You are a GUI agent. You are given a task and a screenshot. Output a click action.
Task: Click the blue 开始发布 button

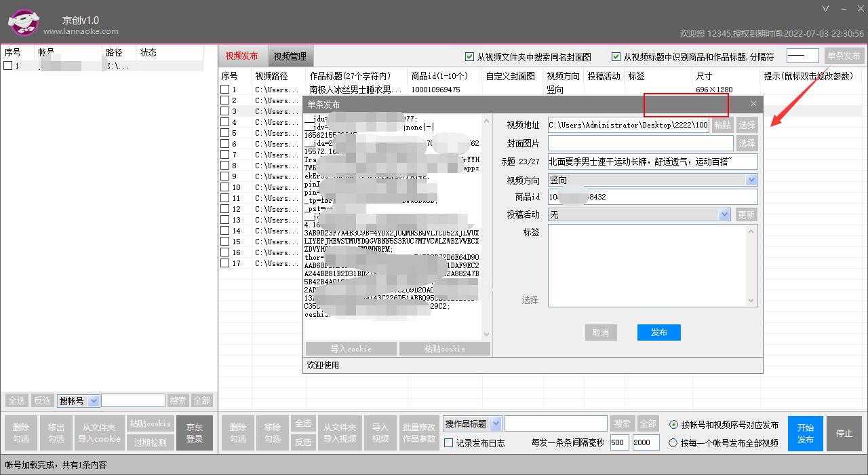tap(806, 434)
